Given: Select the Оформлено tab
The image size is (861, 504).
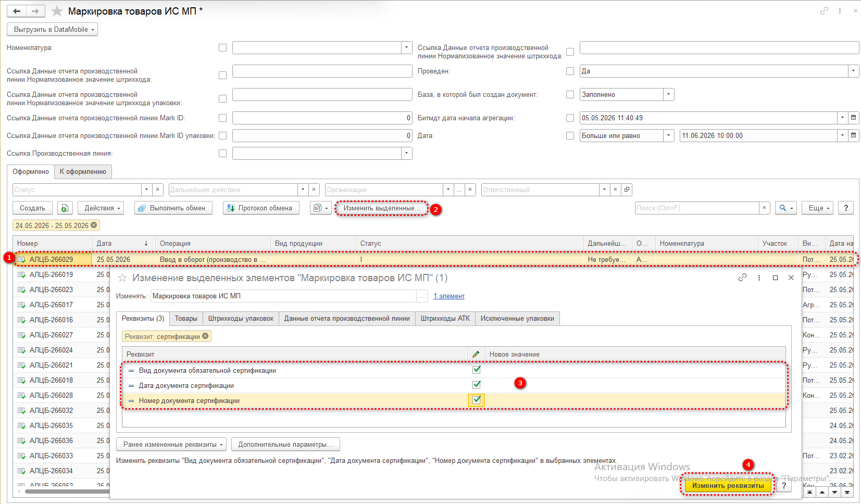Looking at the screenshot, I should pos(31,171).
